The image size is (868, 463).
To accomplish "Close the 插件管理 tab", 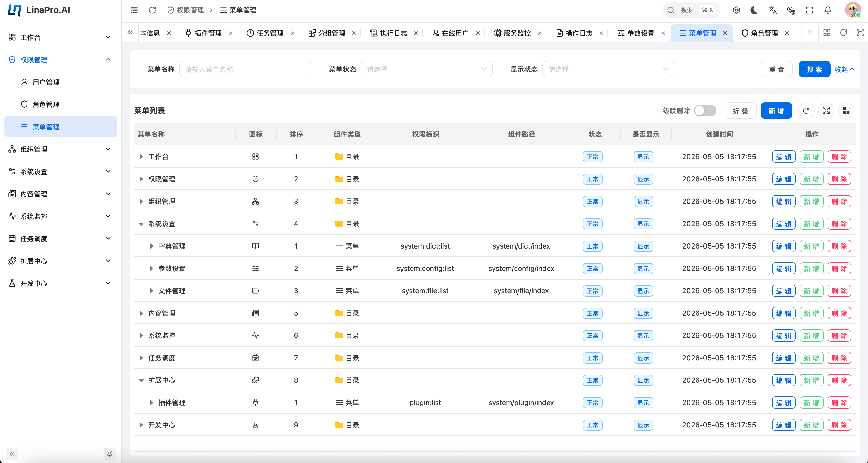I will 231,33.
